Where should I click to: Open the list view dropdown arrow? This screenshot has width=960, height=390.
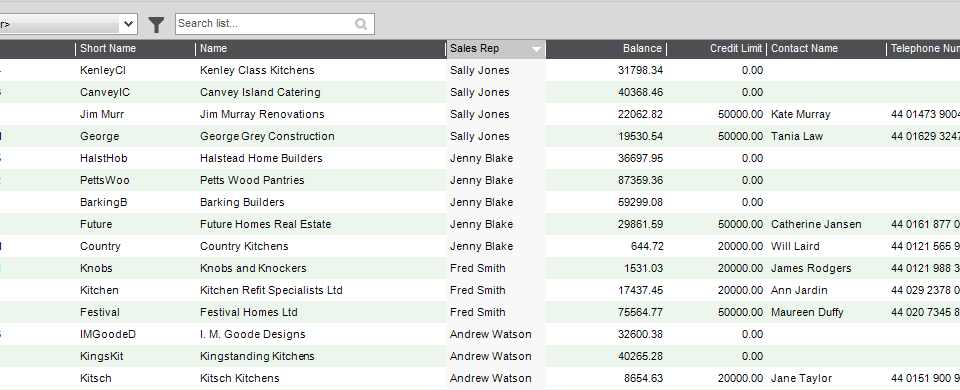point(128,24)
